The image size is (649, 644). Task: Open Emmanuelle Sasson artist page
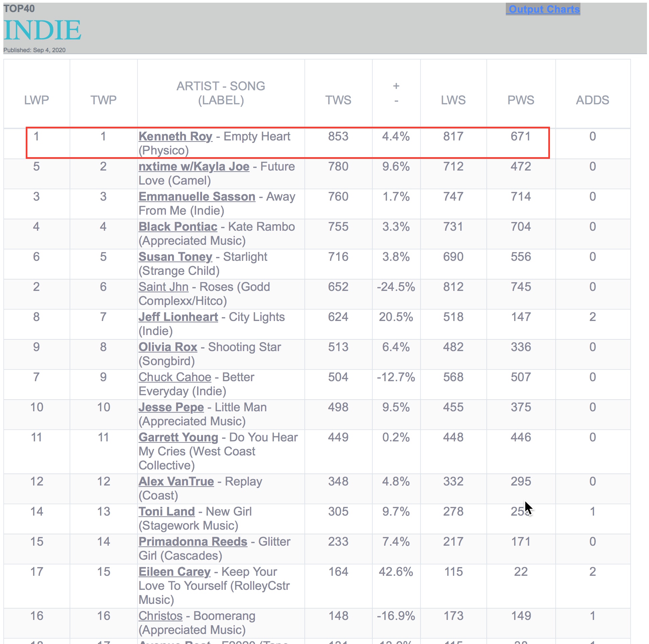point(197,196)
